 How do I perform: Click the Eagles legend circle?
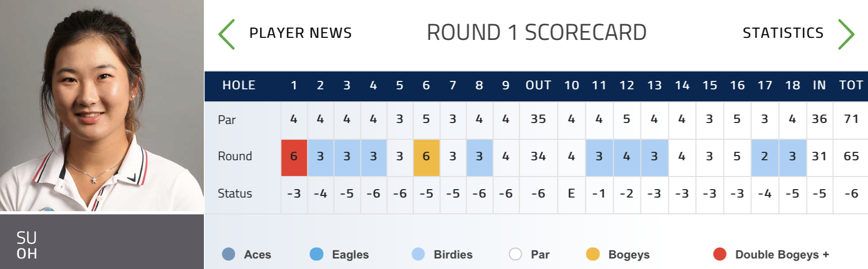click(x=317, y=254)
